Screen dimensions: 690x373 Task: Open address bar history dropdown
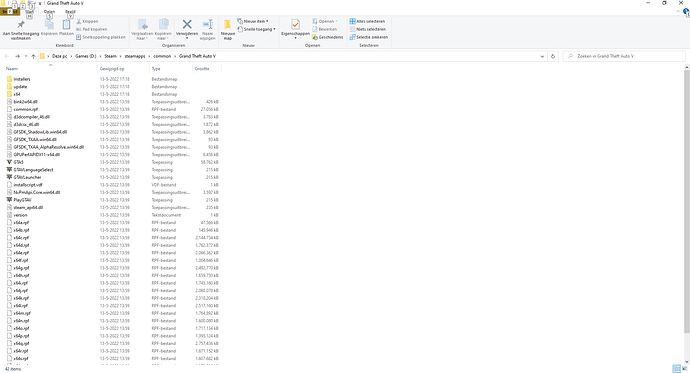coord(542,56)
